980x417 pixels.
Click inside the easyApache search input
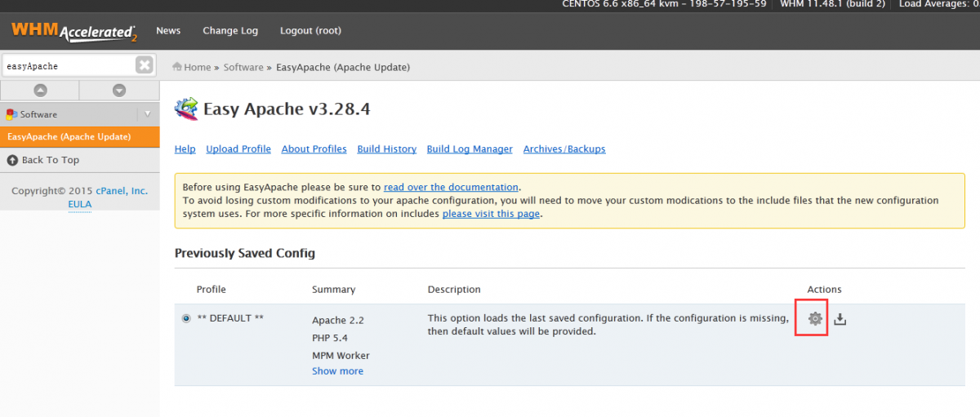coord(67,65)
